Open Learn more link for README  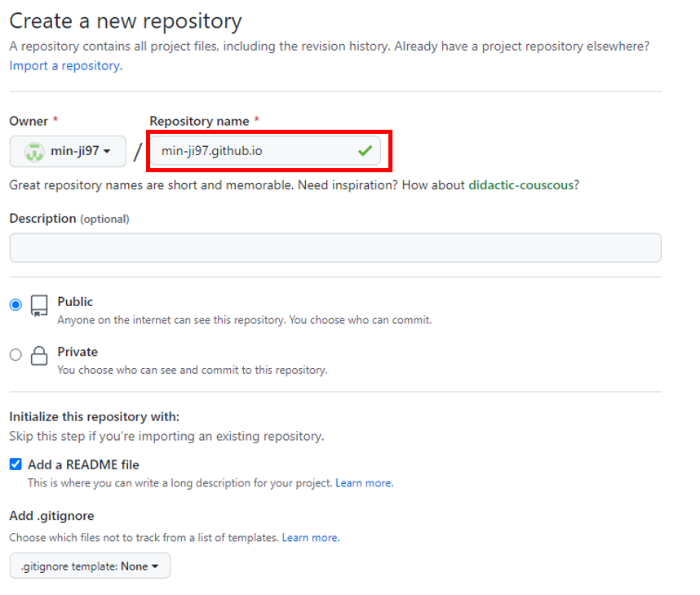tap(365, 483)
